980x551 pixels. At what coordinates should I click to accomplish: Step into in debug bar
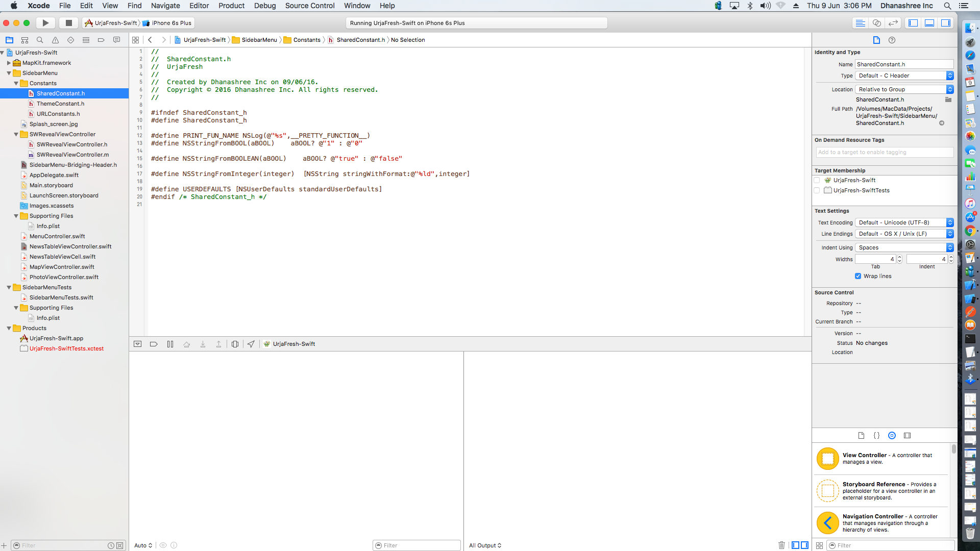pos(203,344)
